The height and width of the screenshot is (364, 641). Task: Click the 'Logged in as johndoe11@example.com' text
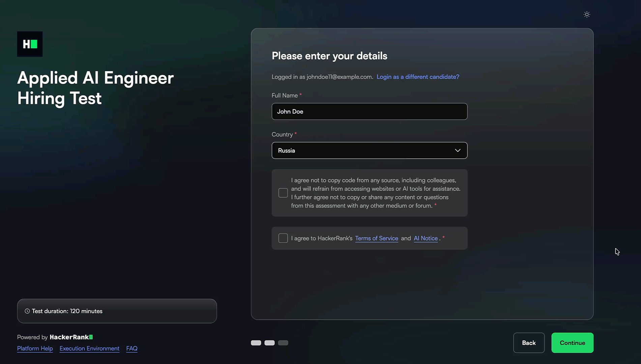[x=322, y=77]
